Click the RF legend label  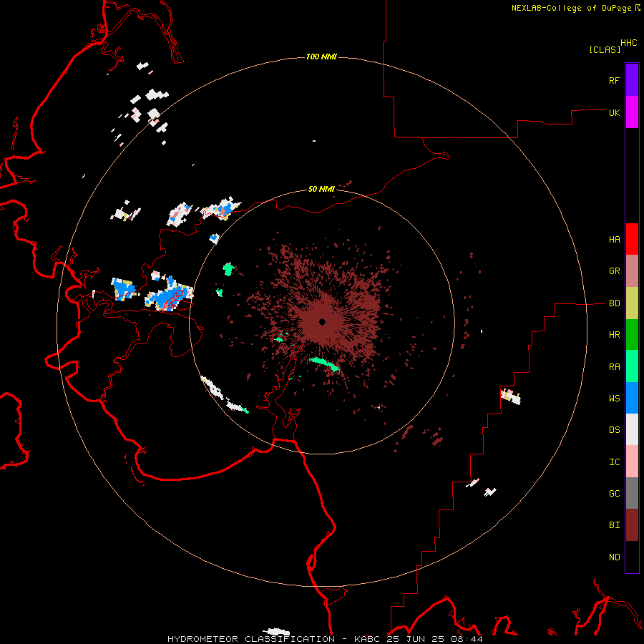point(614,81)
